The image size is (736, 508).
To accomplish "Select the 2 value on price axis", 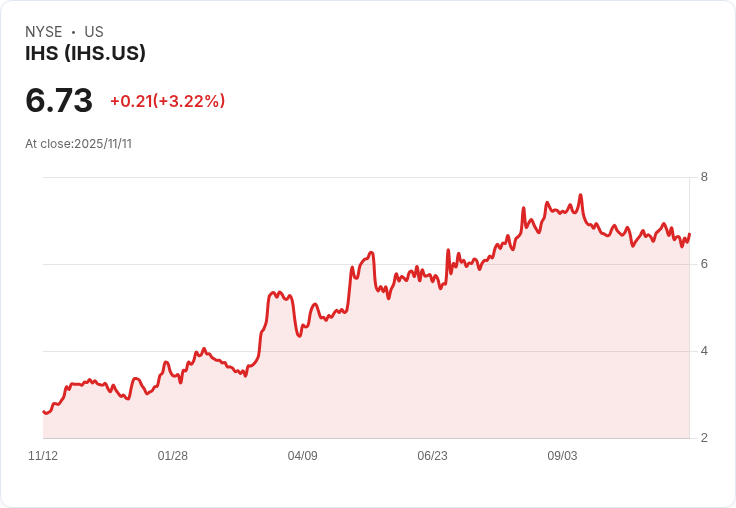I will [x=704, y=438].
